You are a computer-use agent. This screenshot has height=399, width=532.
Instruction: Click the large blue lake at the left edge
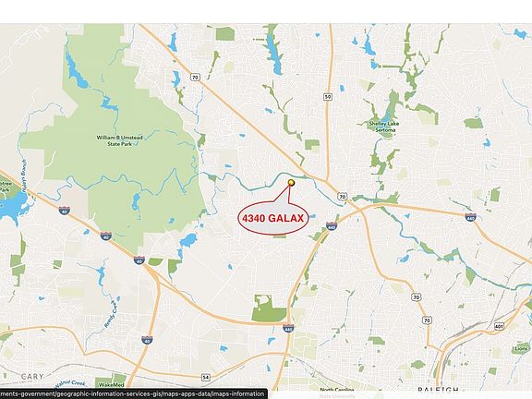pyautogui.click(x=10, y=208)
